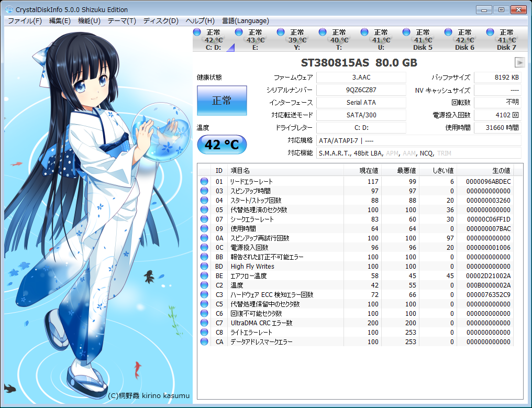Screen dimensions: 532x408
Task: Click the interface field Serial ATA
Action: (x=361, y=103)
